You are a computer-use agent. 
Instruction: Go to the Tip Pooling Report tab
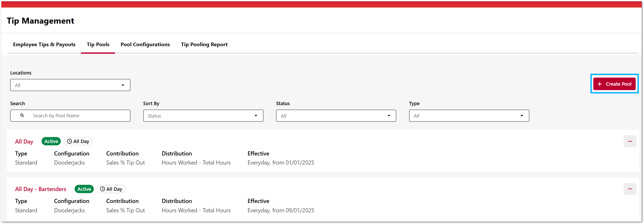[x=204, y=45]
